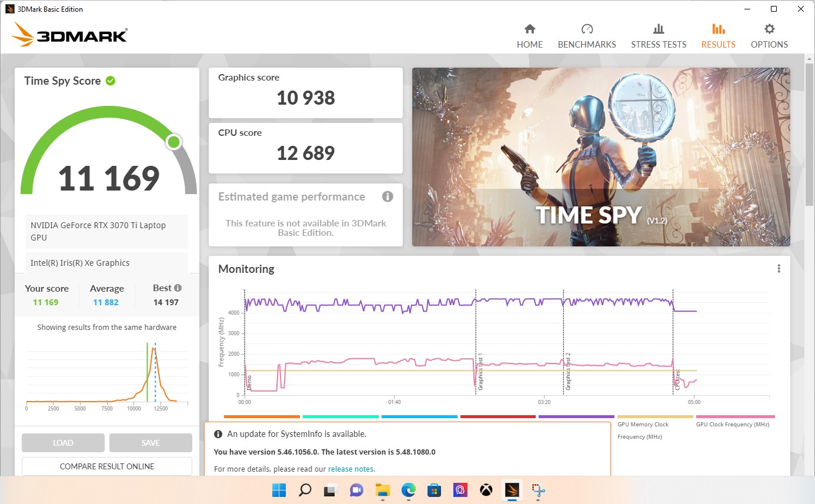This screenshot has height=504, width=815.
Task: Open the purple head-icon app on the taskbar
Action: click(x=460, y=490)
